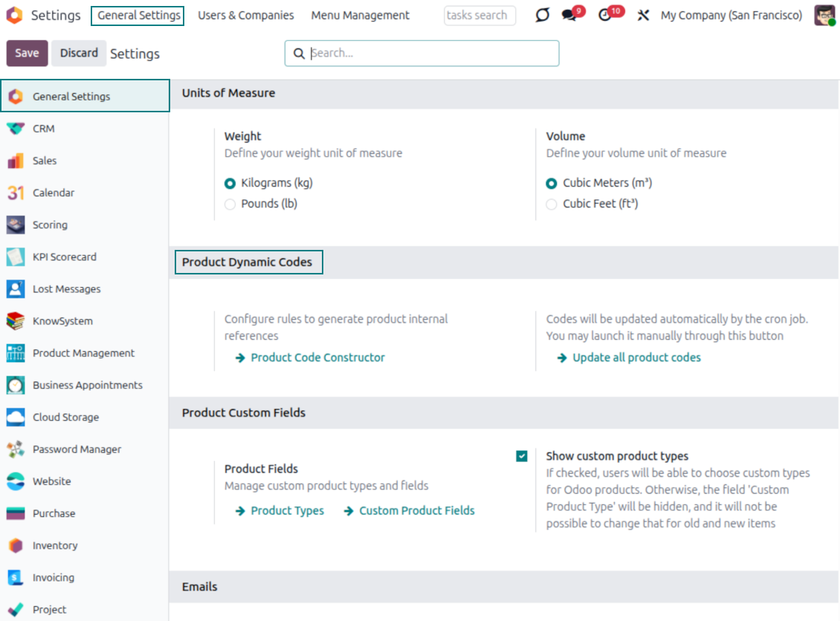Viewport: 840px width, 621px height.
Task: Open Password Manager settings section
Action: click(77, 449)
